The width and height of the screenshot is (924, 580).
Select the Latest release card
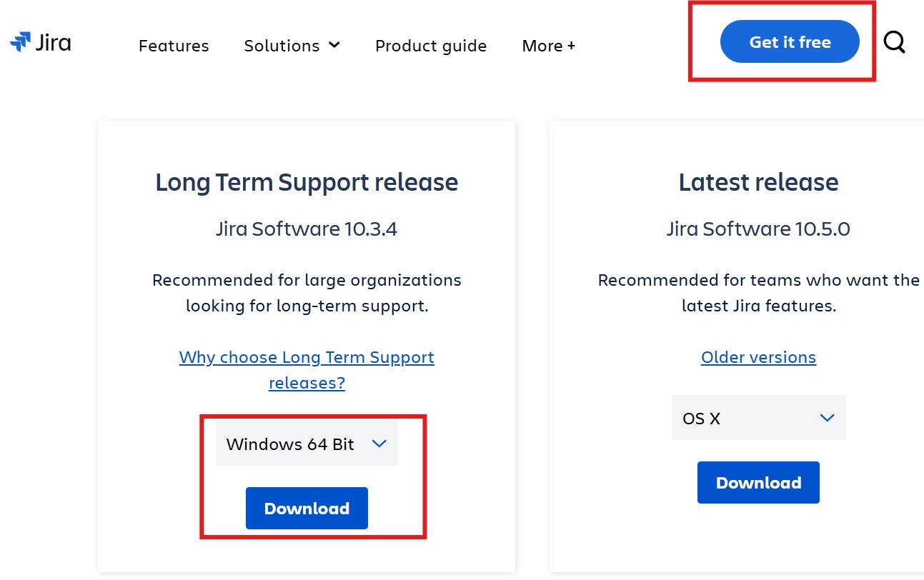click(x=758, y=182)
